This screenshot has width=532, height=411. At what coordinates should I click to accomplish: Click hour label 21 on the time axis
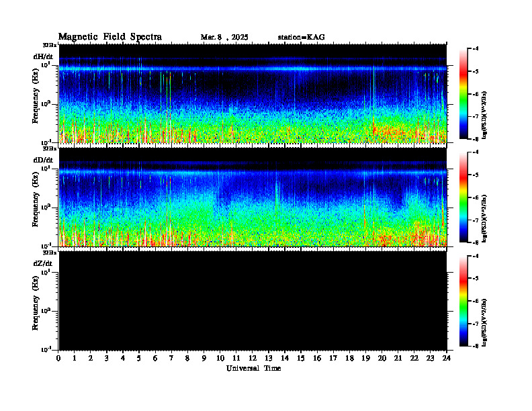(x=398, y=359)
